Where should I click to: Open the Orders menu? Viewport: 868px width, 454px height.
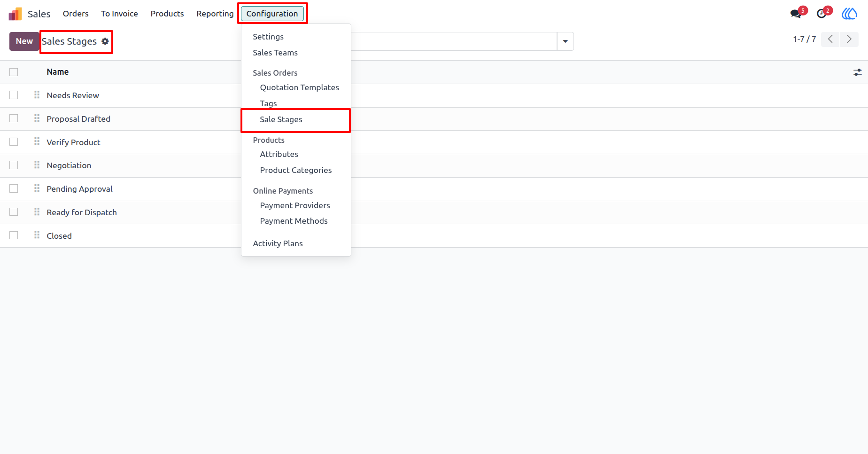[76, 14]
